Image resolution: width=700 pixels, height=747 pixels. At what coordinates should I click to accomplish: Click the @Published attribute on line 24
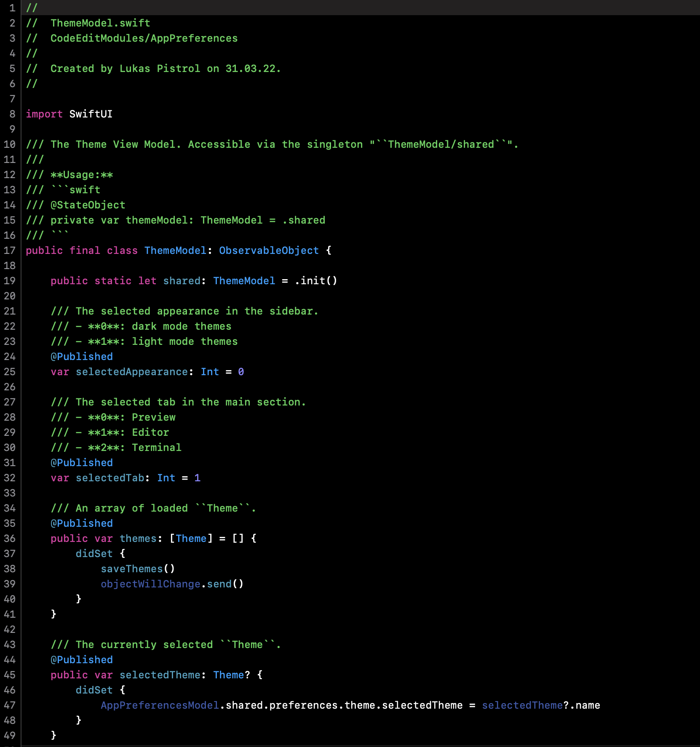pos(82,356)
